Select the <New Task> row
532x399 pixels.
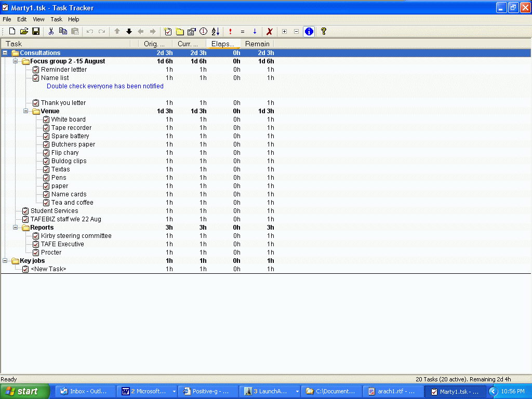[48, 269]
